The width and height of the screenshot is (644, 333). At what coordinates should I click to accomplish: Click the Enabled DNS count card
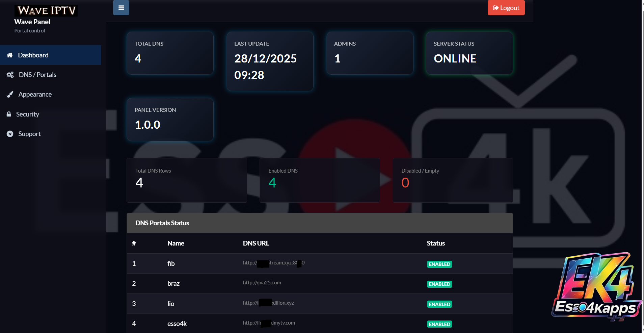(x=320, y=180)
